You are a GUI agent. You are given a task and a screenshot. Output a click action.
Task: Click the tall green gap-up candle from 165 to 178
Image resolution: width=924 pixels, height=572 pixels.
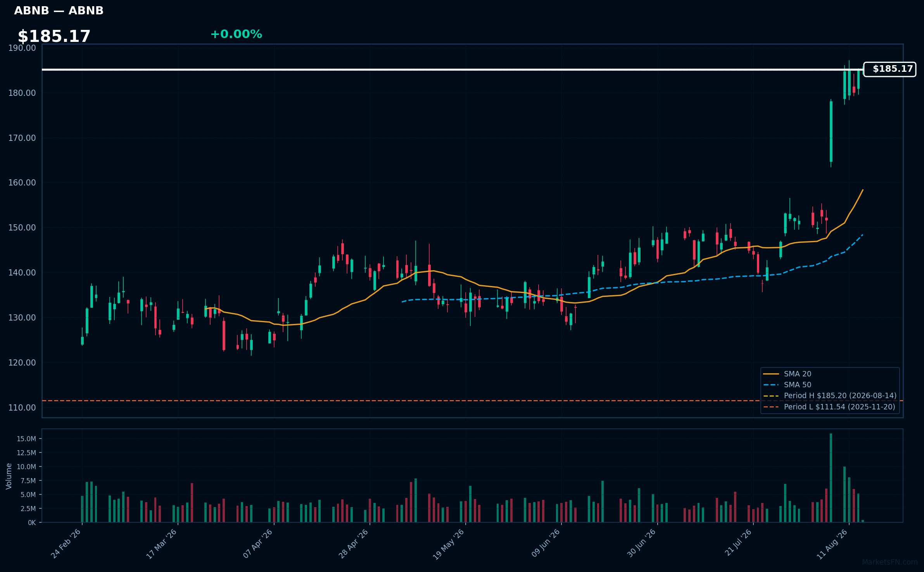(x=831, y=132)
